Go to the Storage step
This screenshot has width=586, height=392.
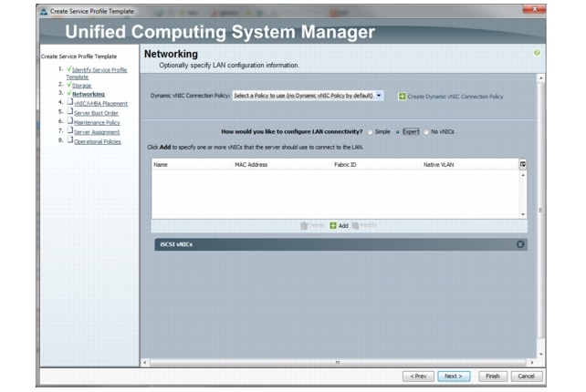tap(81, 86)
